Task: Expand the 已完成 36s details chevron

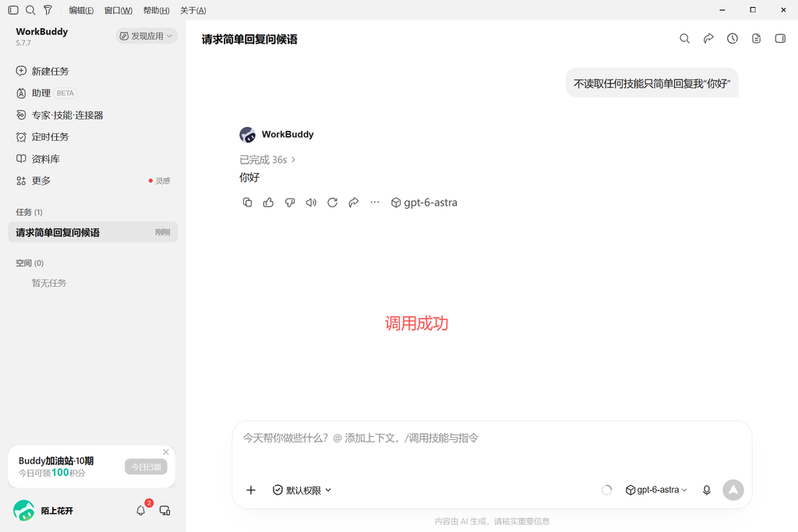Action: tap(293, 160)
